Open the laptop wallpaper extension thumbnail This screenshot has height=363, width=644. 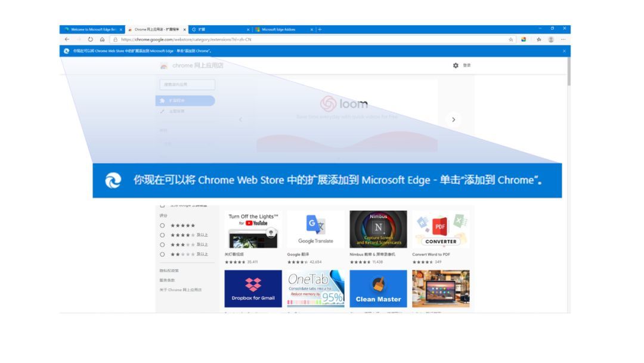pos(441,288)
